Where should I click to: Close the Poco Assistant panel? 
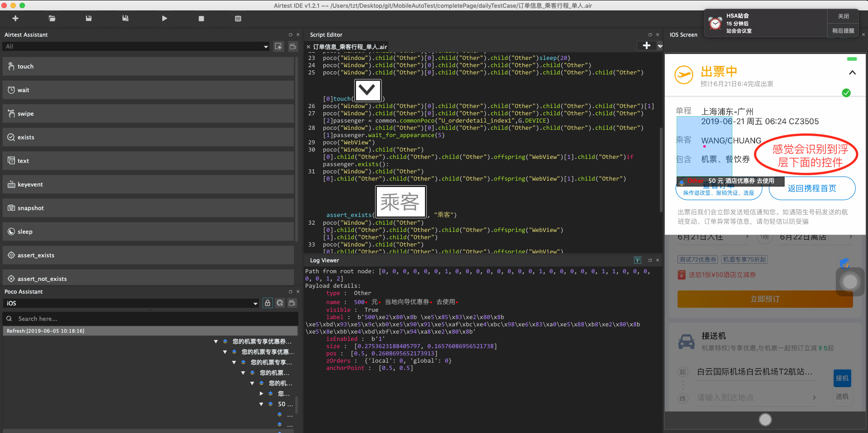(298, 291)
